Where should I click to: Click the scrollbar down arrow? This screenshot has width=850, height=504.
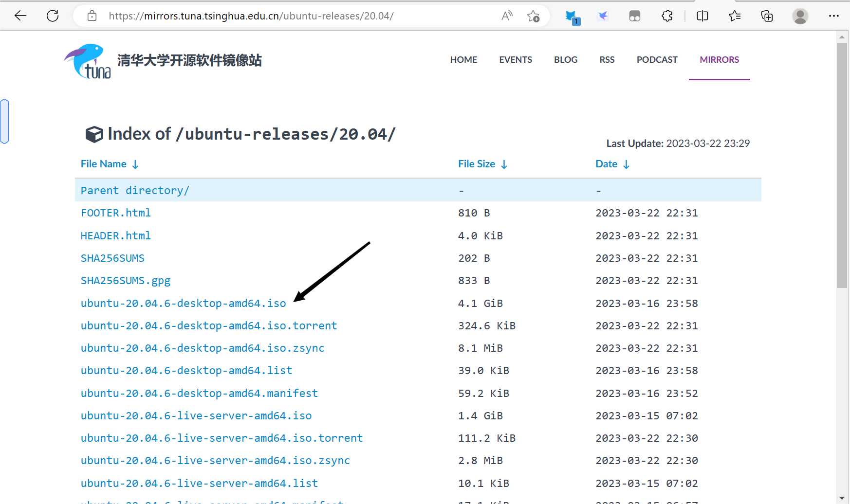tap(842, 498)
